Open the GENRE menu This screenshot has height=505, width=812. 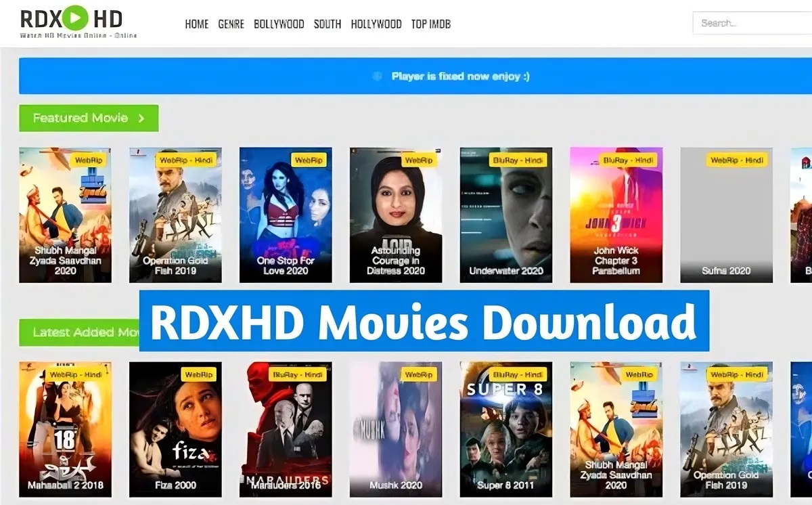click(231, 24)
